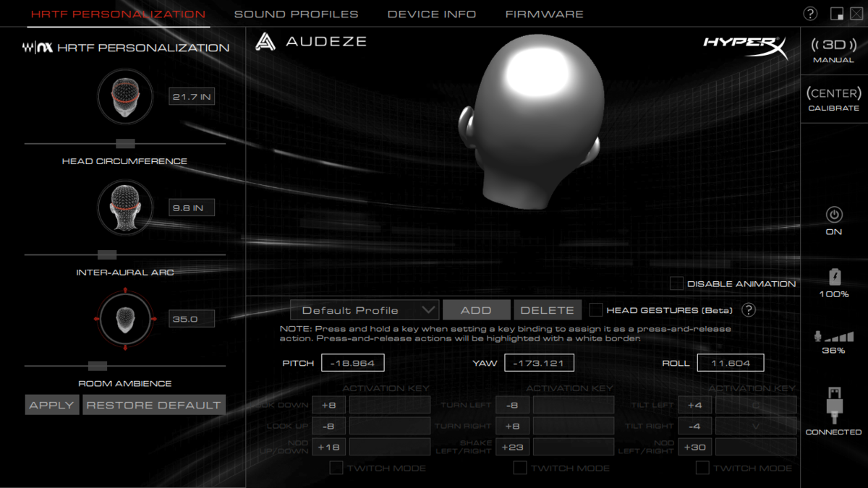Click the Look Down threshold +8 field
This screenshot has width=868, height=488.
[x=328, y=405]
